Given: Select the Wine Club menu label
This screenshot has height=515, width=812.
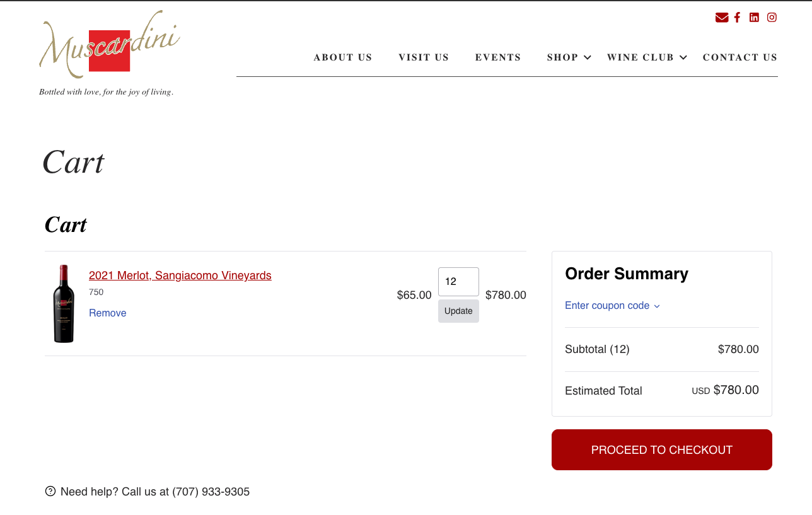Looking at the screenshot, I should pos(640,57).
